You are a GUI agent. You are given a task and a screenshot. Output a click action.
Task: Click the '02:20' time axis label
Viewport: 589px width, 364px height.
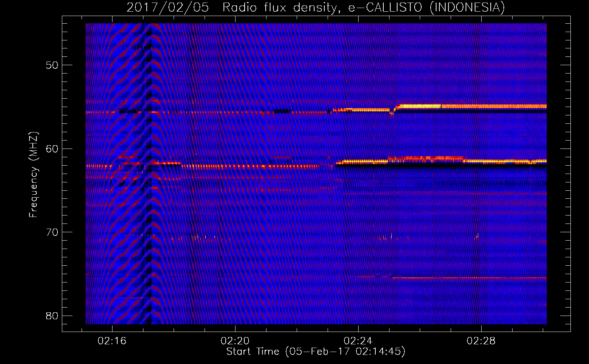point(235,341)
